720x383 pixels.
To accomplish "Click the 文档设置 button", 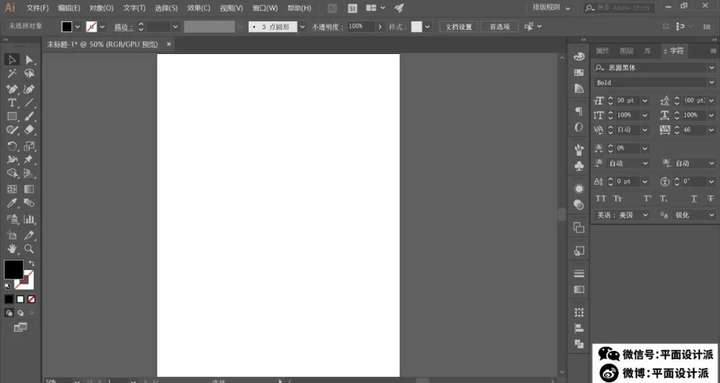I will click(459, 27).
